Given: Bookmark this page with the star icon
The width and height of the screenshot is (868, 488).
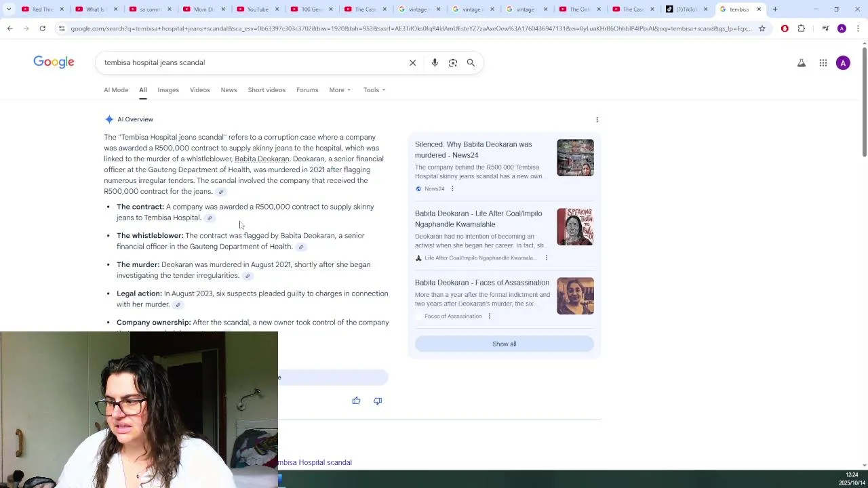Looking at the screenshot, I should point(762,28).
